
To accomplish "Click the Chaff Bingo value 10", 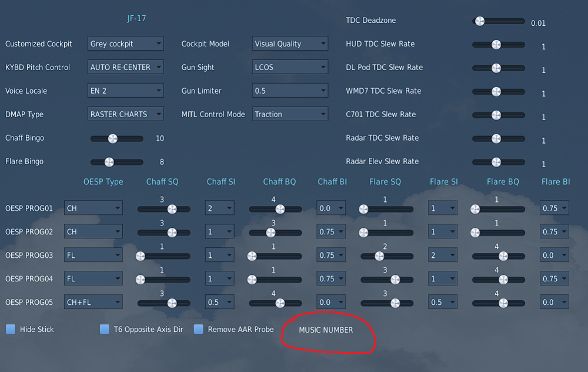I will pos(160,138).
